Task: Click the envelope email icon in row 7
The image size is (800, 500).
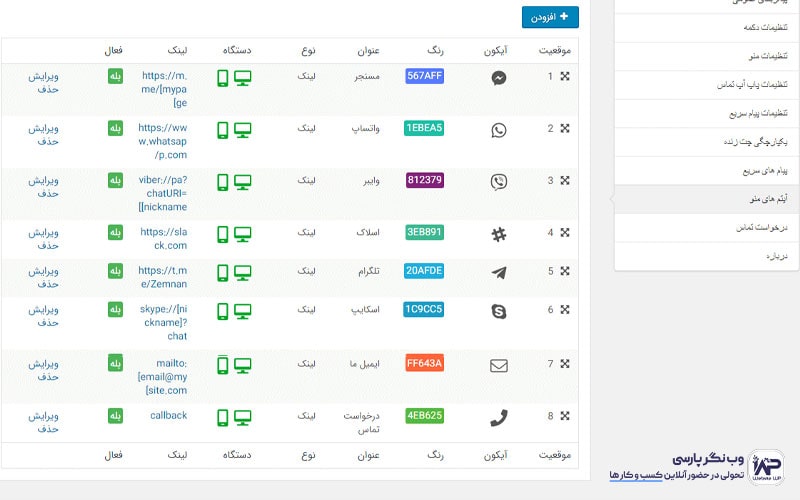Action: [498, 365]
